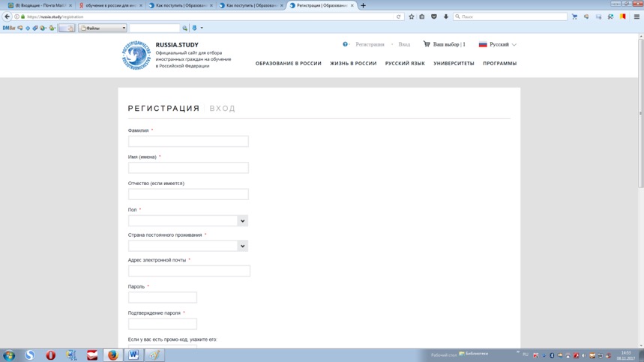Expand Страна постоянного проживания dropdown
This screenshot has height=362, width=644.
(x=242, y=246)
